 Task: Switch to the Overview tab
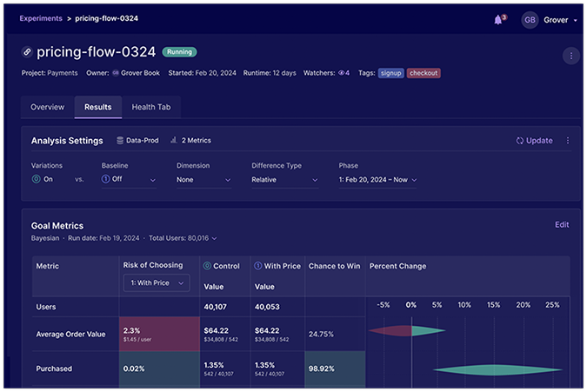pos(48,107)
